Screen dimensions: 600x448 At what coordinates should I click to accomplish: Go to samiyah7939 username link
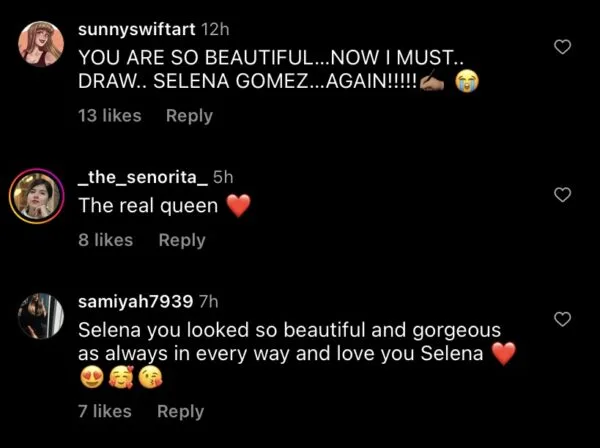[x=136, y=301]
